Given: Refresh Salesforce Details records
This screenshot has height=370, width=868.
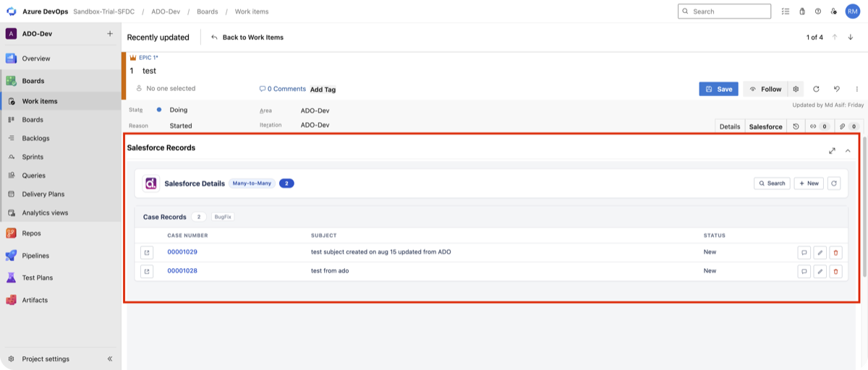Looking at the screenshot, I should tap(834, 184).
